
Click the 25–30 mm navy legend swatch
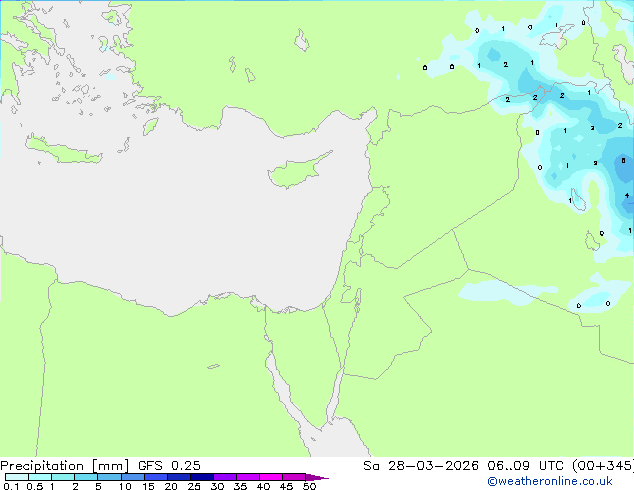coord(202,477)
